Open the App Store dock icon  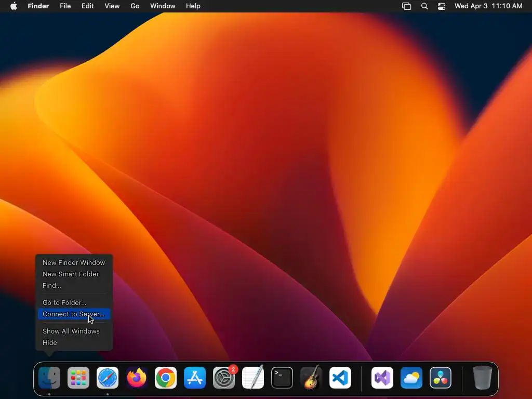point(195,378)
